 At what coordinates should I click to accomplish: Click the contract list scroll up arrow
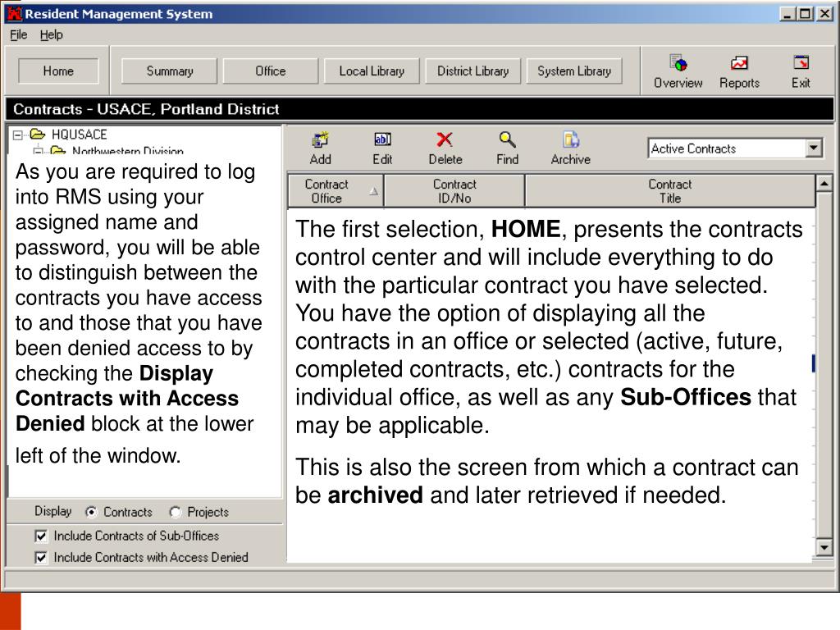[x=824, y=184]
